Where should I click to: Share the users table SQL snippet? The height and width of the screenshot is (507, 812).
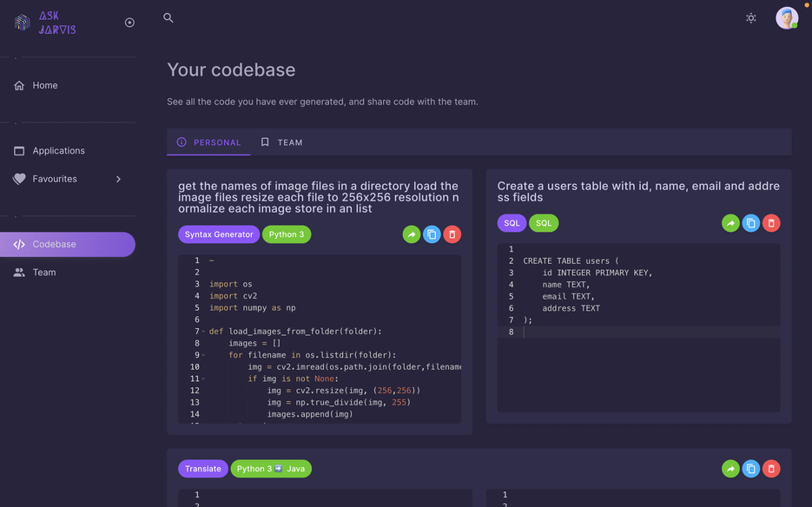click(x=730, y=222)
